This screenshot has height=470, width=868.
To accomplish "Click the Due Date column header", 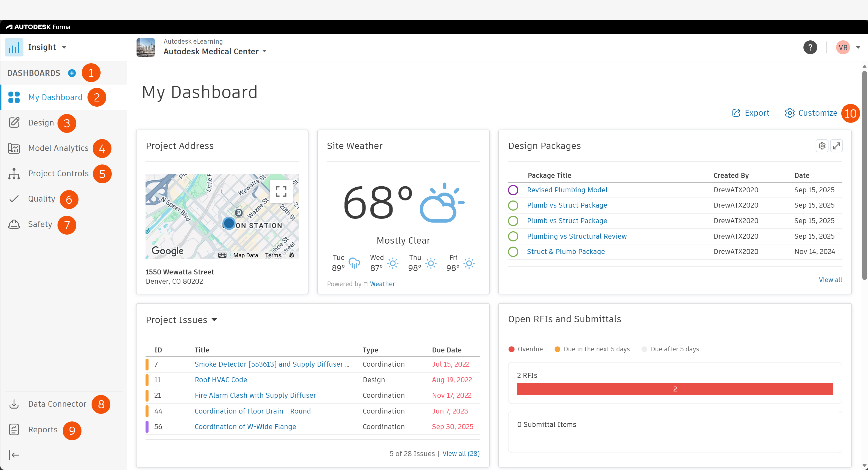I will (447, 350).
